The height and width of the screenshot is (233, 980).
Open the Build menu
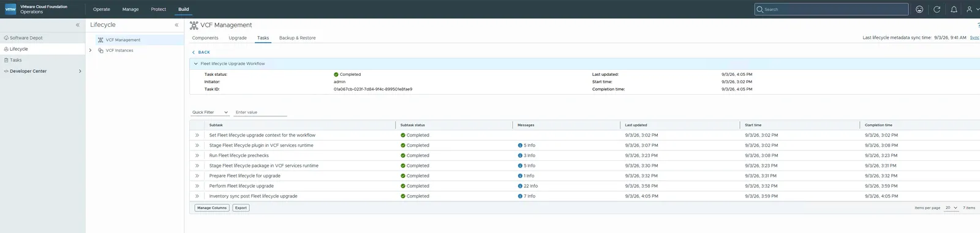pyautogui.click(x=184, y=9)
